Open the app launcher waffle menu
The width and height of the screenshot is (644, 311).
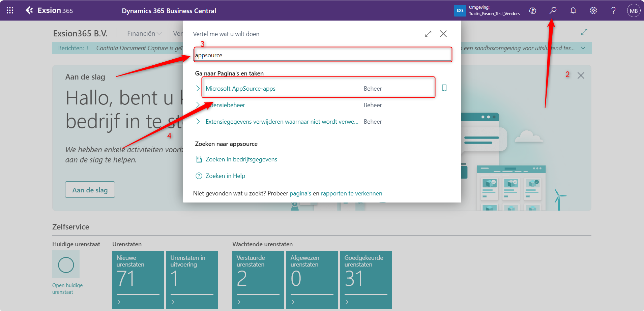click(x=10, y=10)
